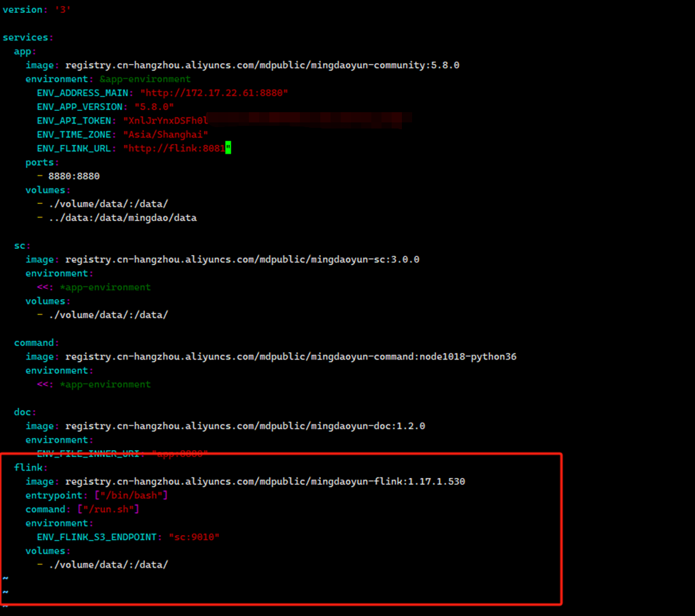Click the ENV_TIME_ZONE key
Viewport: 695px width, 616px height.
[74, 135]
